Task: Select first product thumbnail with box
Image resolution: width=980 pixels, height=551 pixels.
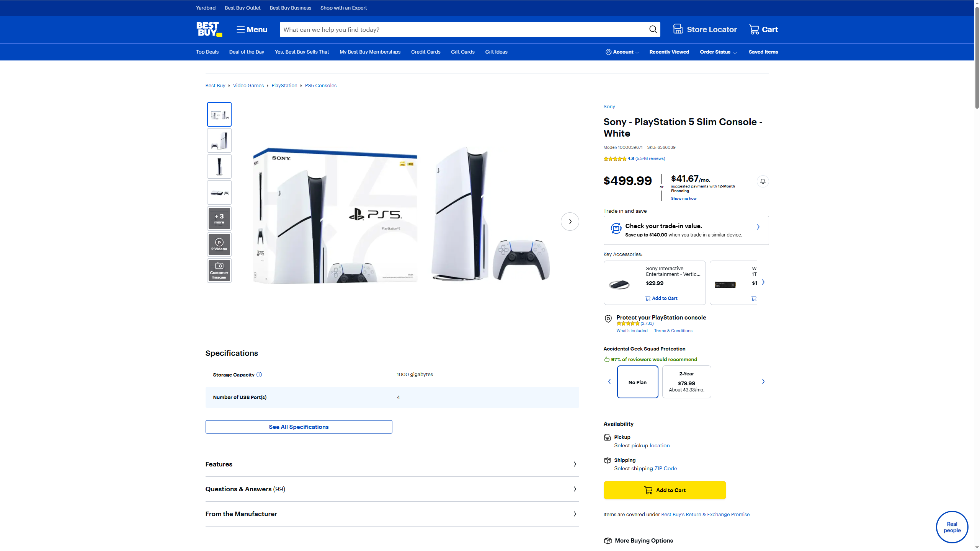Action: (x=219, y=114)
